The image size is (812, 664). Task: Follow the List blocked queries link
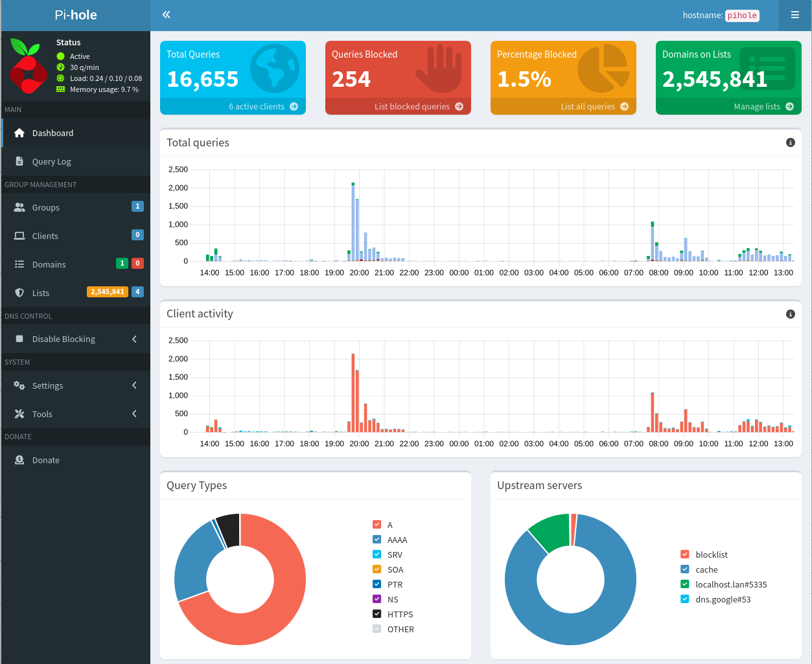pyautogui.click(x=399, y=106)
